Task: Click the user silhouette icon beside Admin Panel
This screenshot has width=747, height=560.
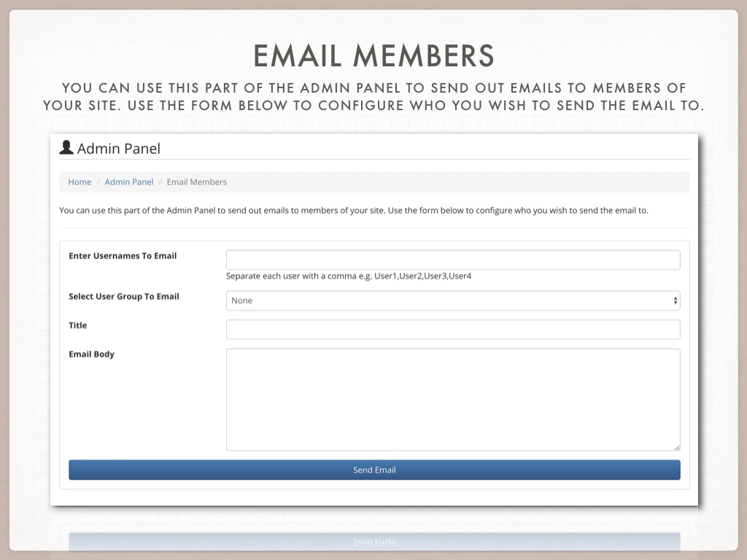Action: [x=66, y=147]
